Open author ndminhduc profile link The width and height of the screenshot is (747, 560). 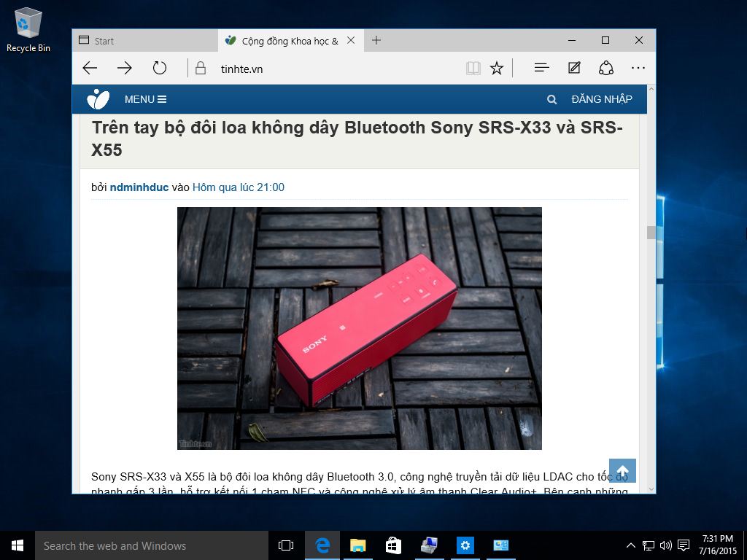tap(139, 187)
